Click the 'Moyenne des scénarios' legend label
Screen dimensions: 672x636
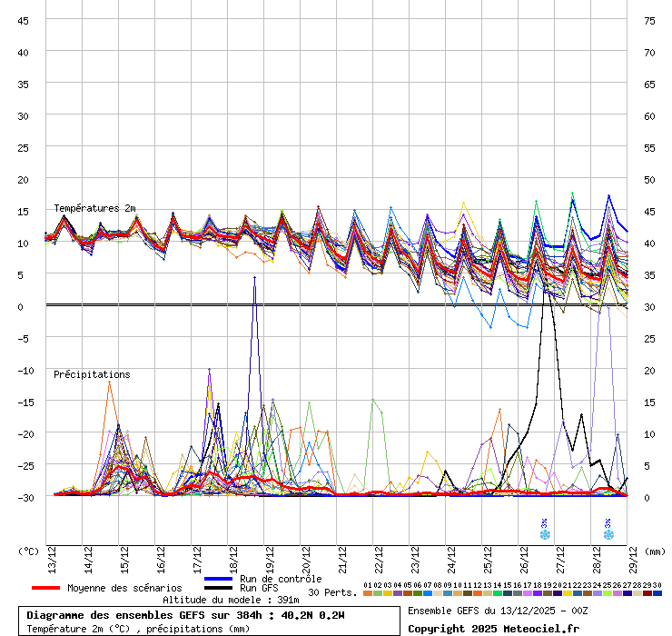pos(124,588)
